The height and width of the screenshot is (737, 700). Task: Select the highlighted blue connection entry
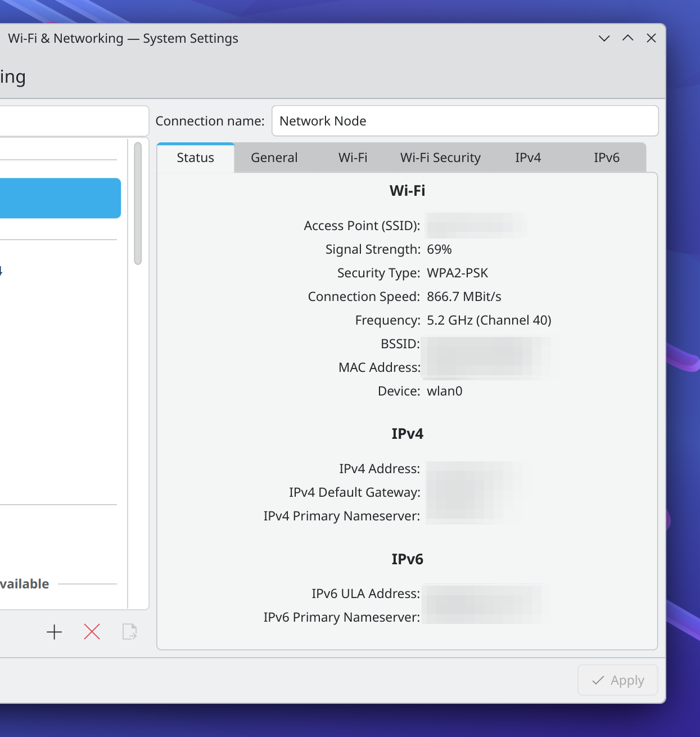pyautogui.click(x=59, y=198)
